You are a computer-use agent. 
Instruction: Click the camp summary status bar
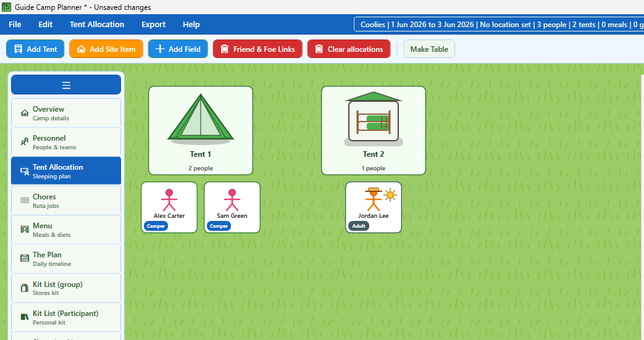coord(499,24)
